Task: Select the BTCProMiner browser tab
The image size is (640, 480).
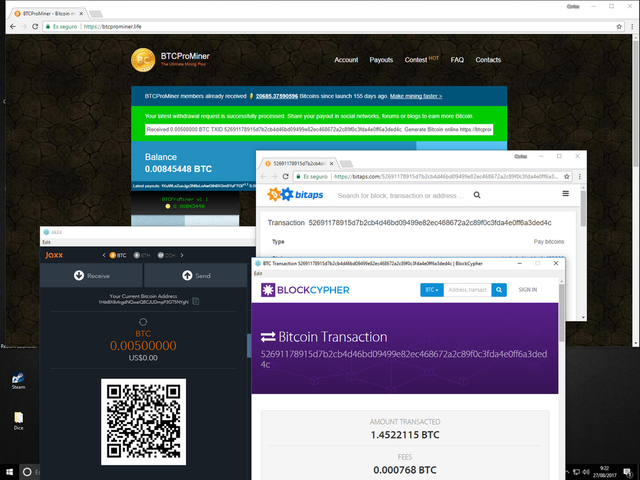Action: (x=49, y=13)
